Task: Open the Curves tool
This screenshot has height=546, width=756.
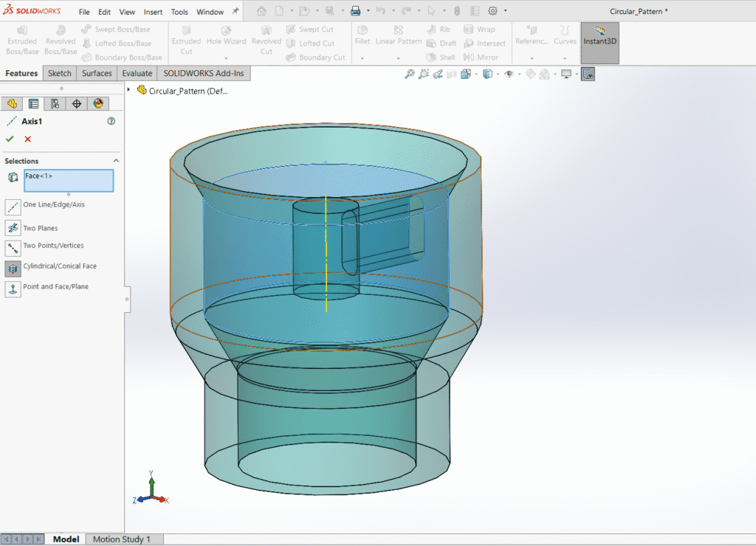Action: pyautogui.click(x=565, y=35)
